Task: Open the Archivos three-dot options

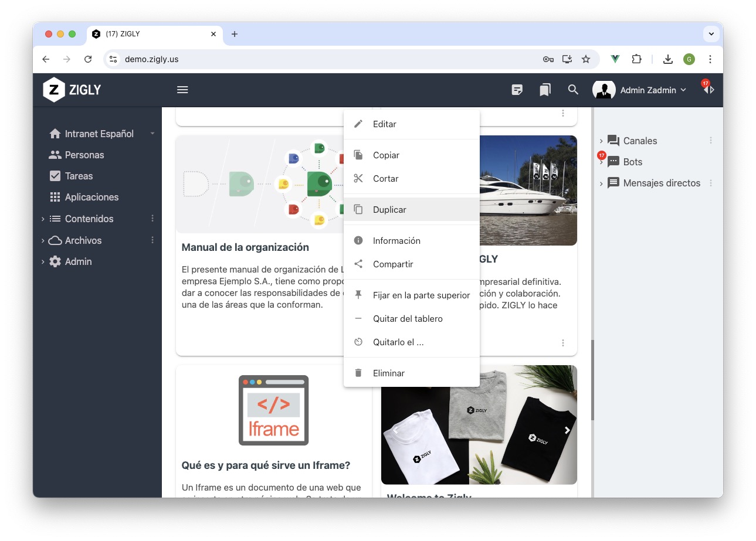Action: 152,240
